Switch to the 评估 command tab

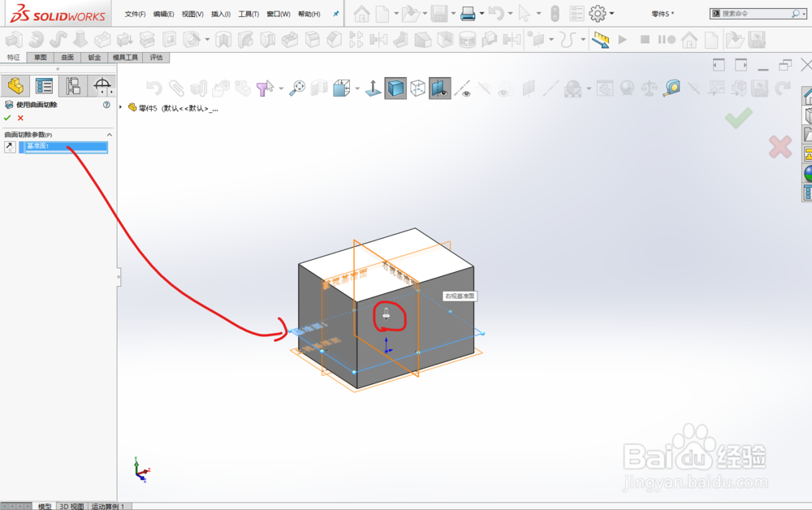[x=156, y=58]
